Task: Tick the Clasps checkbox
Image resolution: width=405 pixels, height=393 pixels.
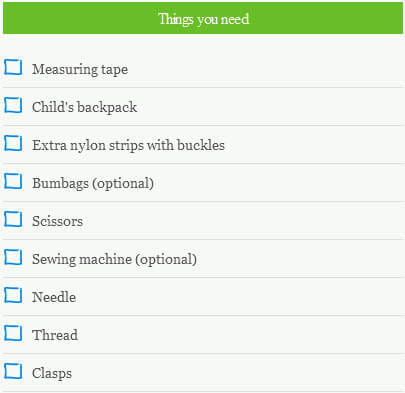Action: 13,371
